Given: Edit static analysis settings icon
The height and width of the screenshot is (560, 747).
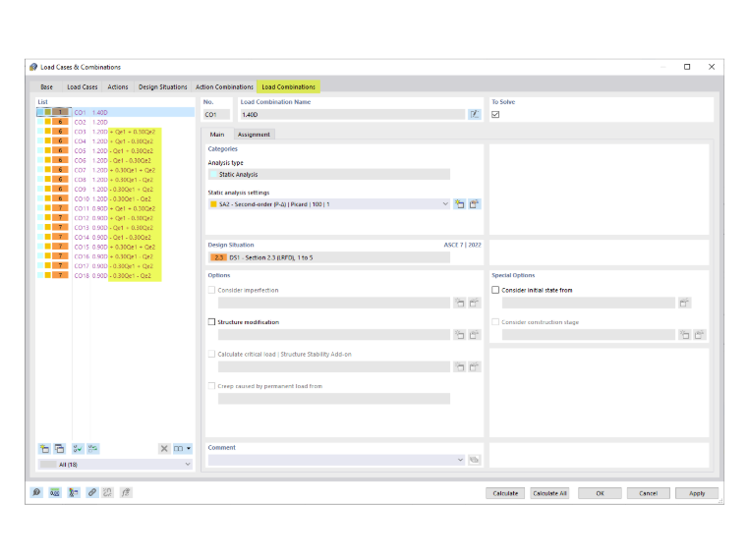Looking at the screenshot, I should click(474, 204).
